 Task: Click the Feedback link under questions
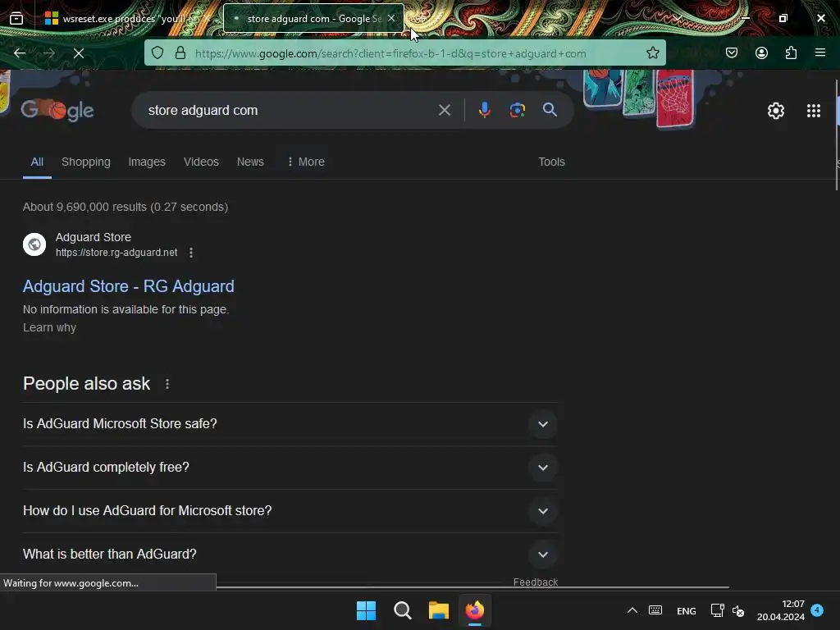pyautogui.click(x=535, y=582)
